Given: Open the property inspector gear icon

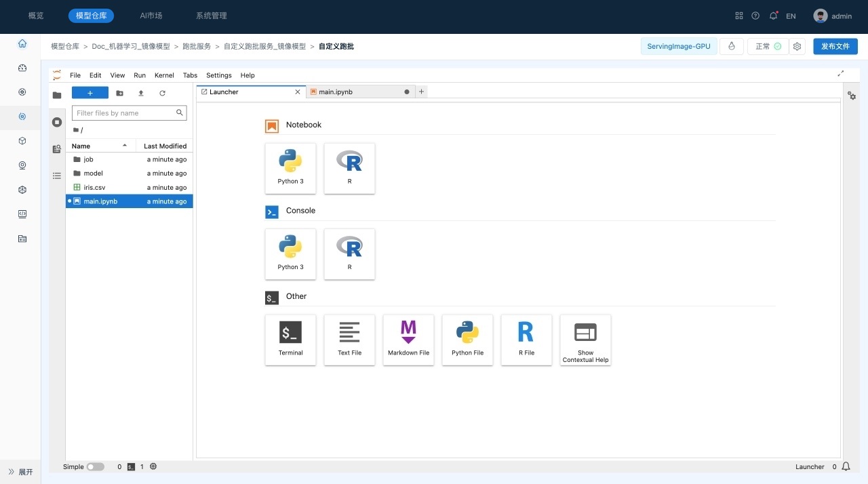Looking at the screenshot, I should pos(852,96).
